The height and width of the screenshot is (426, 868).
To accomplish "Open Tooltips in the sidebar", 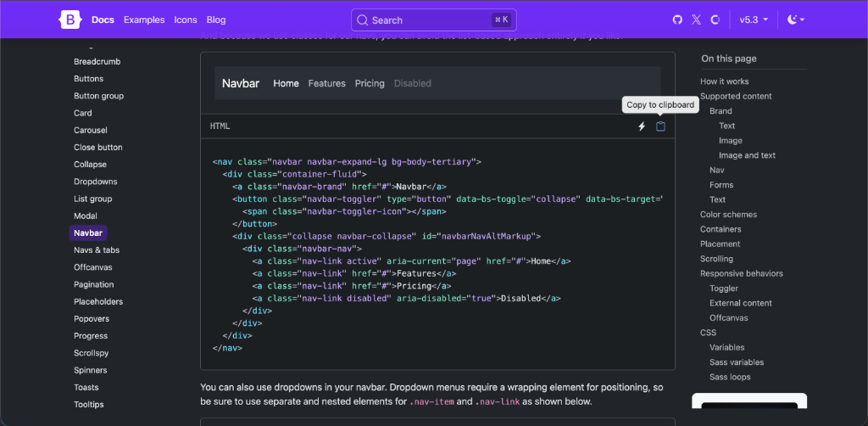I will tap(88, 405).
